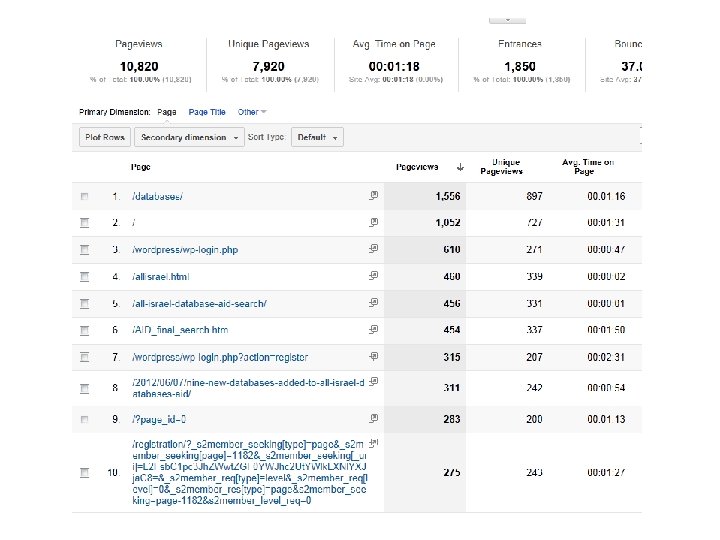This screenshot has width=720, height=540.
Task: Open the /databases/ page link icon
Action: click(x=373, y=195)
